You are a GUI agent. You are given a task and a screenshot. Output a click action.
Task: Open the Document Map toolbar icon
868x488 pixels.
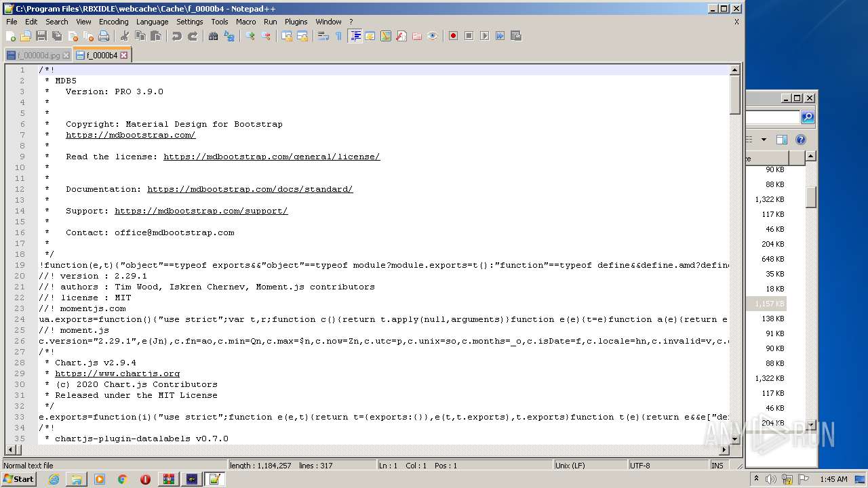[386, 36]
